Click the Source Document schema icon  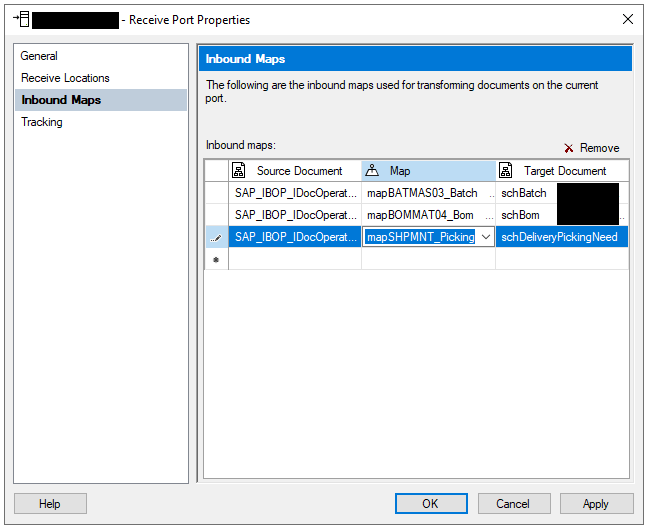pyautogui.click(x=238, y=170)
